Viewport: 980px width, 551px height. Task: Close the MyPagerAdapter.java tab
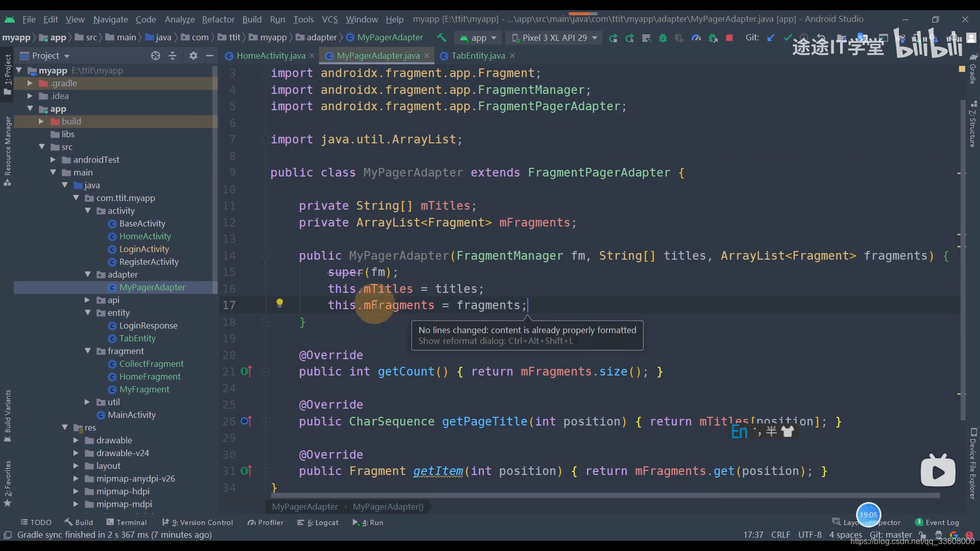[427, 56]
